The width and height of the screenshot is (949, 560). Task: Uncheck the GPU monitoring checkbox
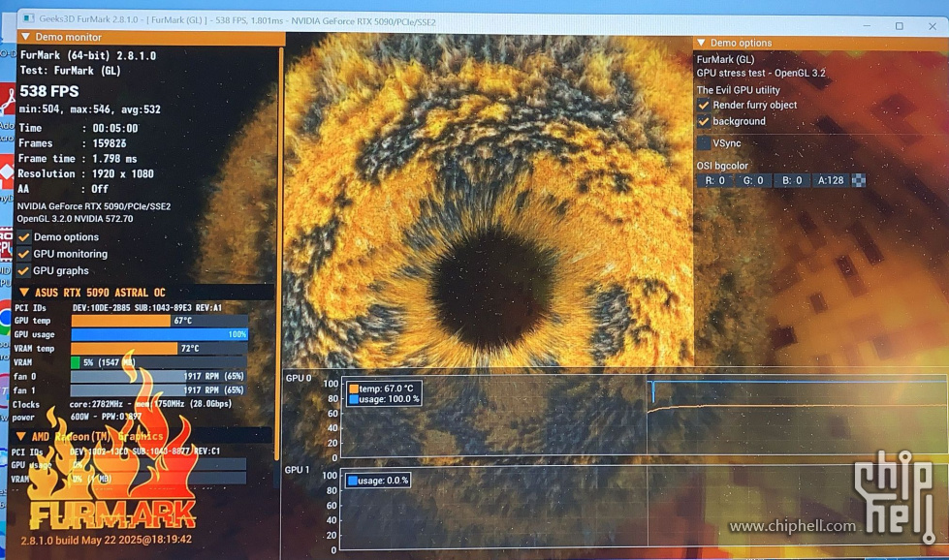pyautogui.click(x=24, y=254)
